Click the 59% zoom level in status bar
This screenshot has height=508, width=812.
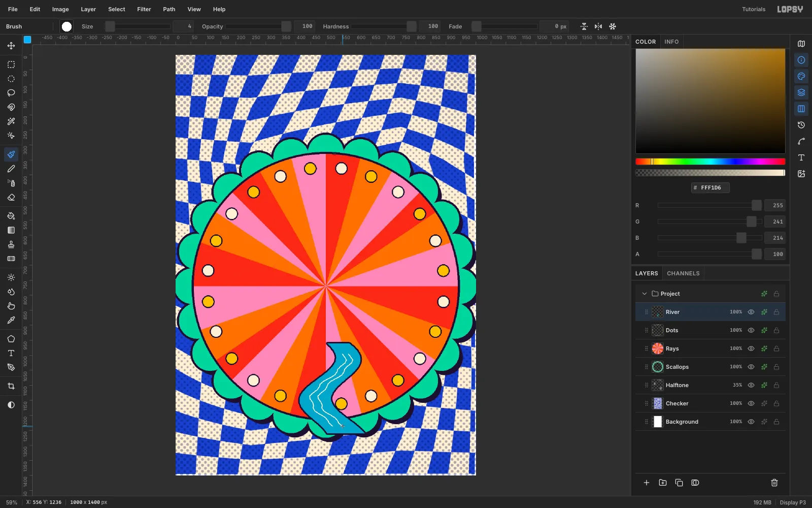point(12,502)
